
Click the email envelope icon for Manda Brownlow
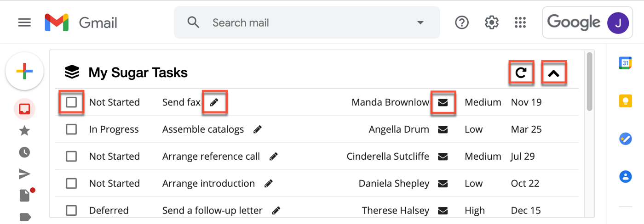point(443,102)
